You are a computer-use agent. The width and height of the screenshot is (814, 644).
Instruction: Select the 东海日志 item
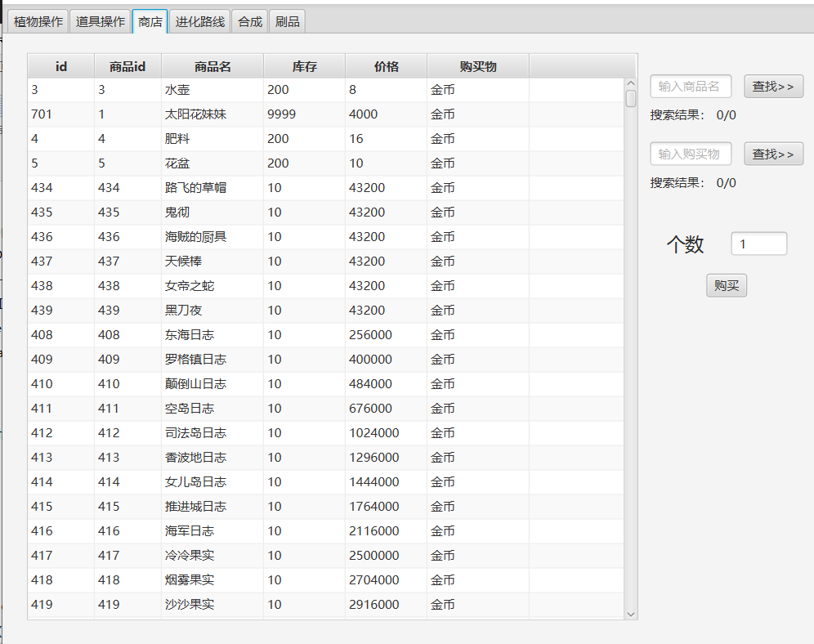[325, 335]
